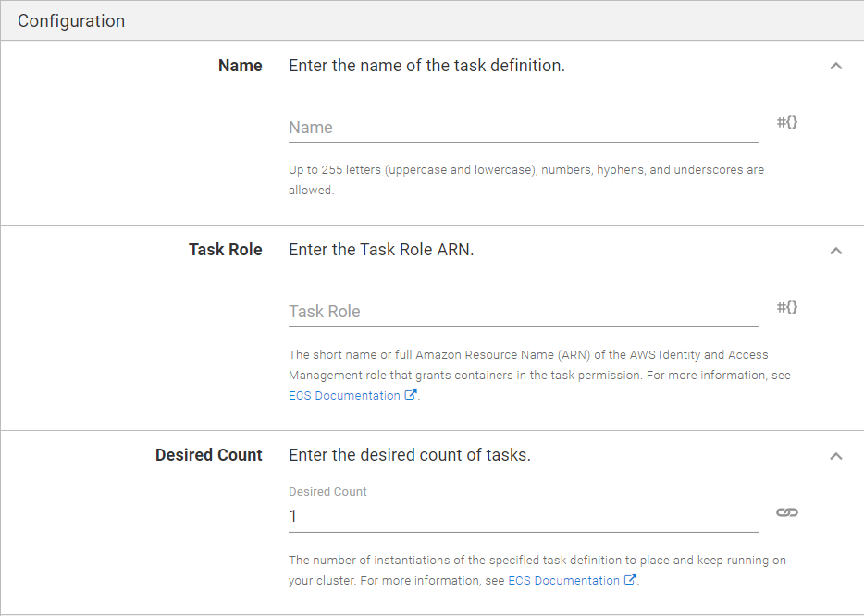Image resolution: width=864 pixels, height=616 pixels.
Task: Click the bold Name label
Action: tap(241, 66)
